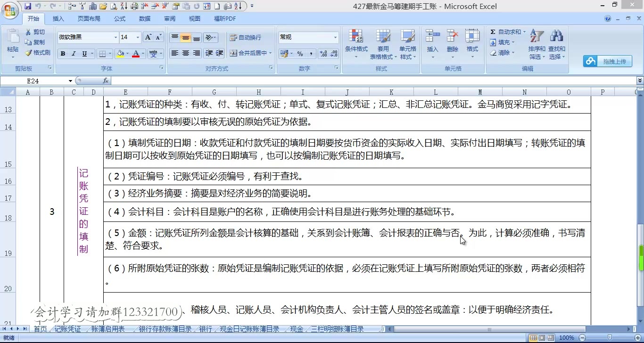This screenshot has width=644, height=343.
Task: Open file folder icon in quick toolbar
Action: [103, 6]
